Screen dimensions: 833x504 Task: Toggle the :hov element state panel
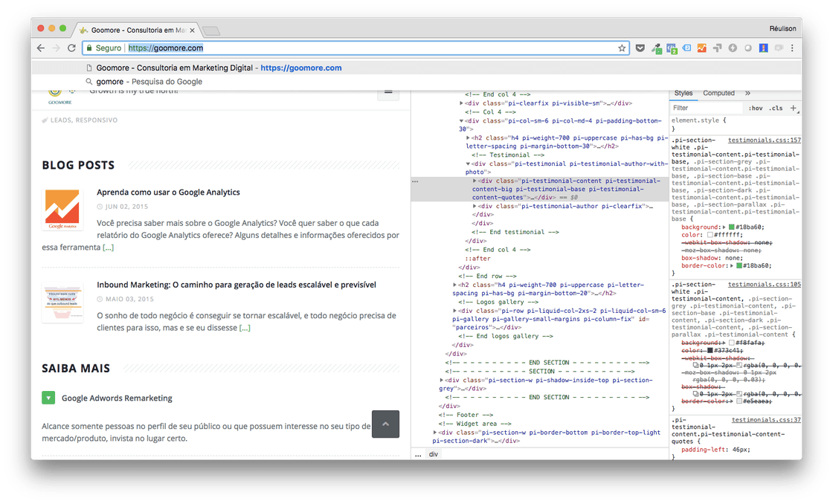(756, 108)
